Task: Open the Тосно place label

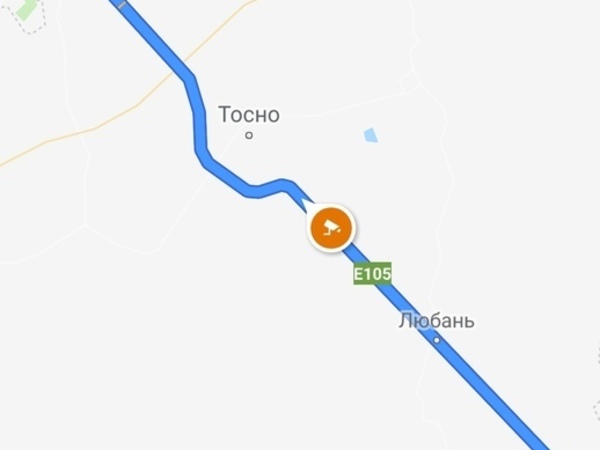Action: [249, 114]
